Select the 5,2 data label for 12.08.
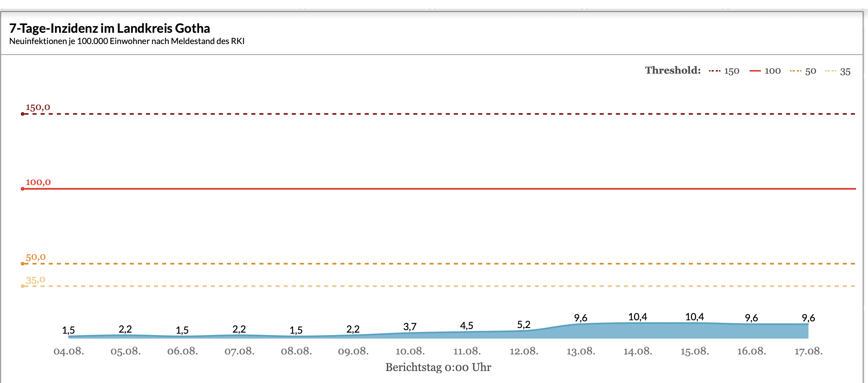 [x=524, y=325]
